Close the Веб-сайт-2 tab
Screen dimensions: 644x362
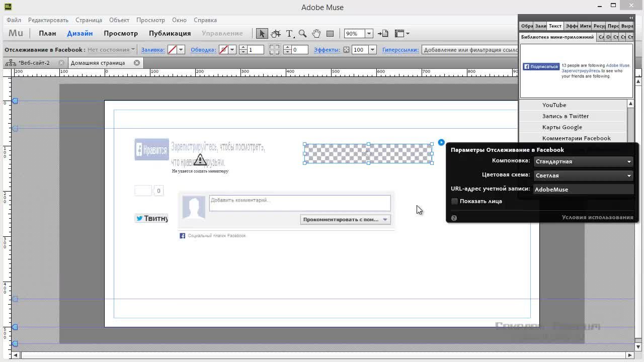pyautogui.click(x=61, y=63)
